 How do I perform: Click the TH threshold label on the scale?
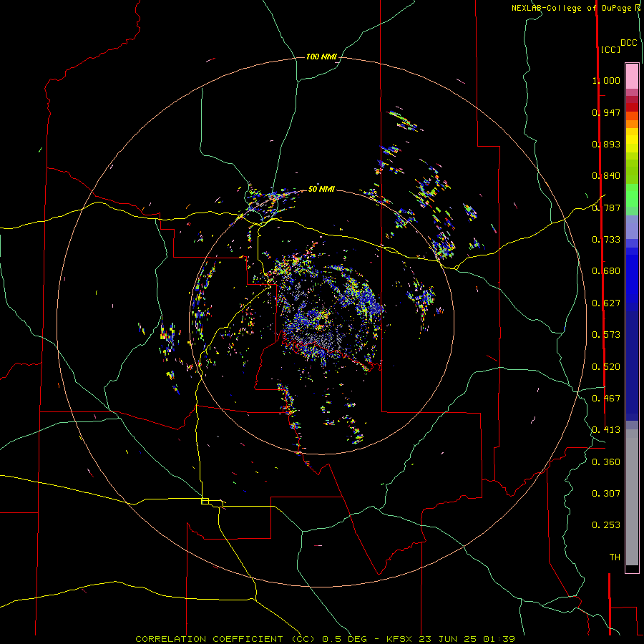(x=615, y=557)
